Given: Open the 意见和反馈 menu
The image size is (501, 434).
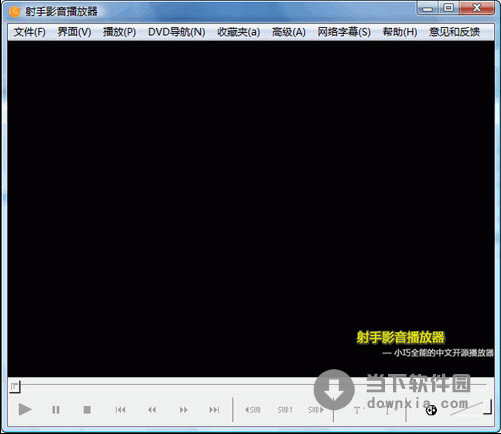Looking at the screenshot, I should pyautogui.click(x=455, y=32).
